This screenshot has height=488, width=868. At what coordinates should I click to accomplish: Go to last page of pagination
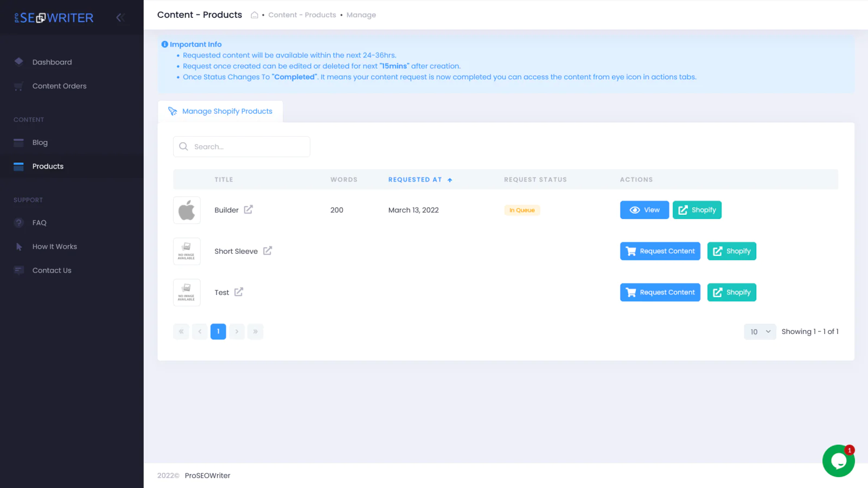(255, 331)
